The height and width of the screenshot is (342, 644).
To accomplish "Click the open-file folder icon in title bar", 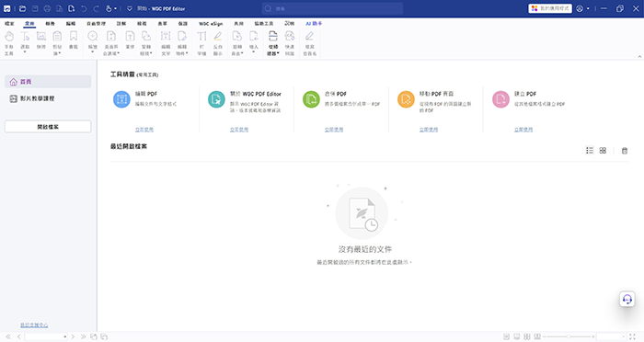I will (23, 8).
